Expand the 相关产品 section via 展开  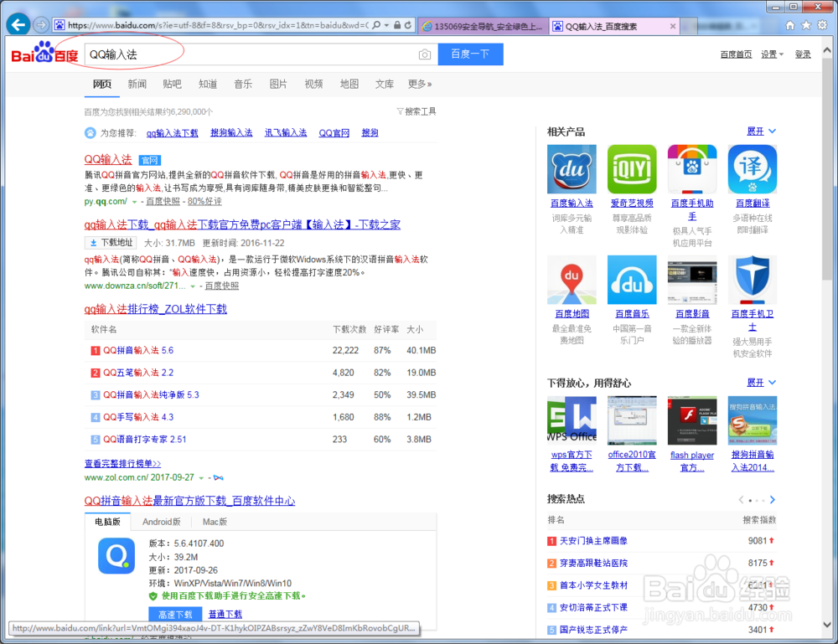click(761, 131)
